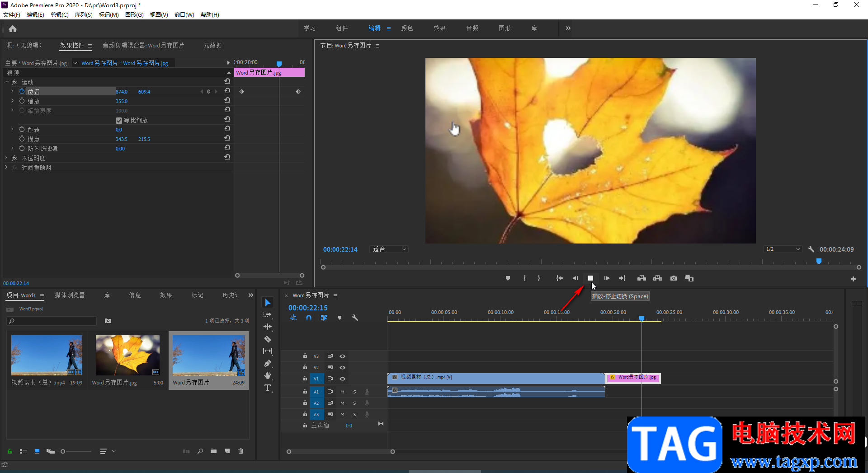Select the Hand tool

(x=268, y=375)
